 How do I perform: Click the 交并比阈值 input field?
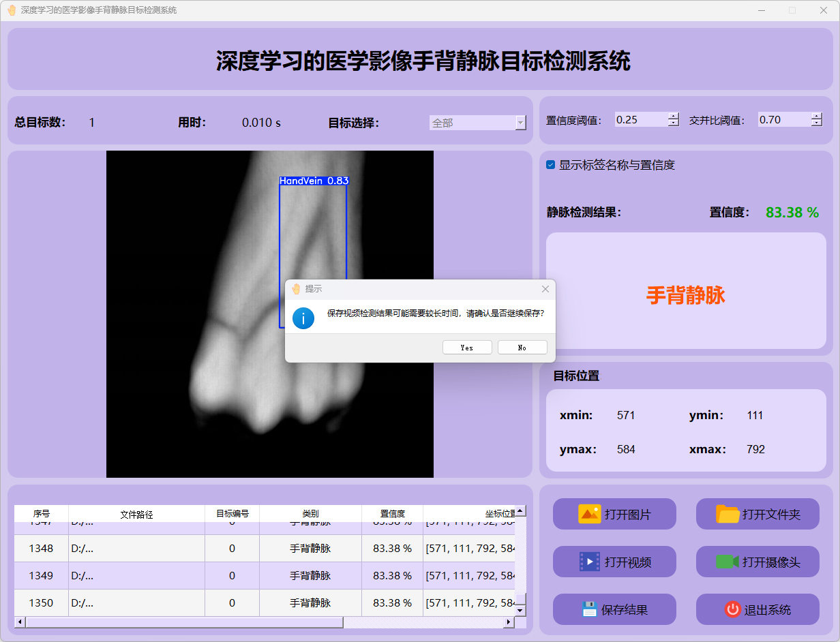(x=783, y=120)
